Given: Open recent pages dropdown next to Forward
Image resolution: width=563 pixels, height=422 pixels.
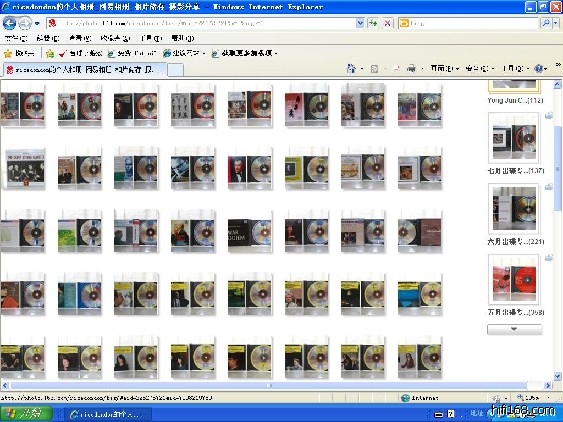Looking at the screenshot, I should pos(37,24).
